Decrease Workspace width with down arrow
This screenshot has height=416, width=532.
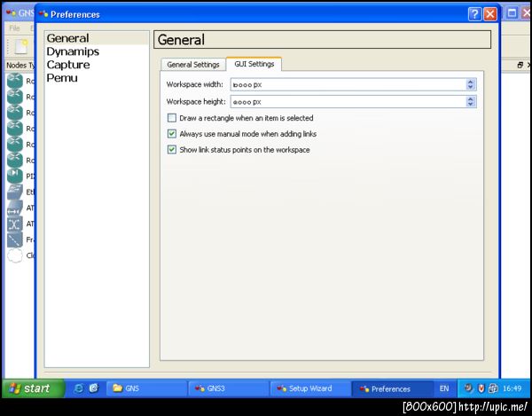(470, 87)
